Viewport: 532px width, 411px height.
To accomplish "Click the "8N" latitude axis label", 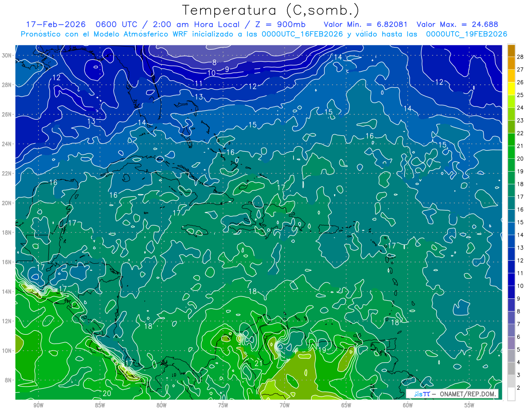I will pos(9,380).
